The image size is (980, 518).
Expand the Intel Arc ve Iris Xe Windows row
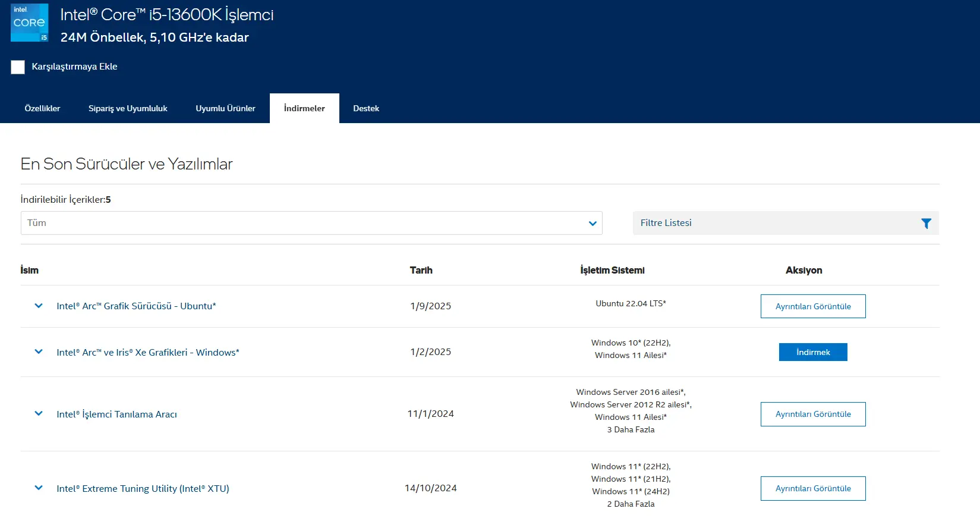coord(39,352)
